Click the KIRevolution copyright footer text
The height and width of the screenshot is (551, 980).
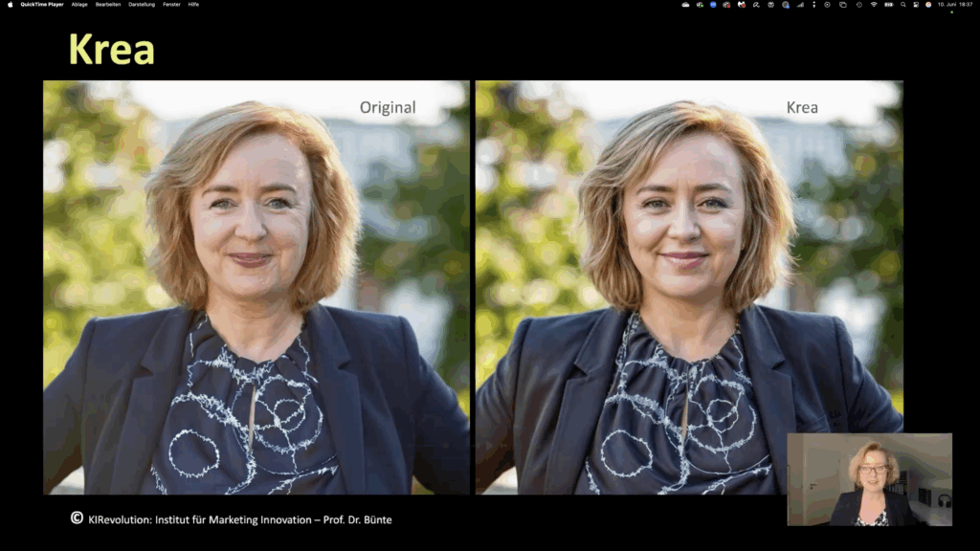232,519
